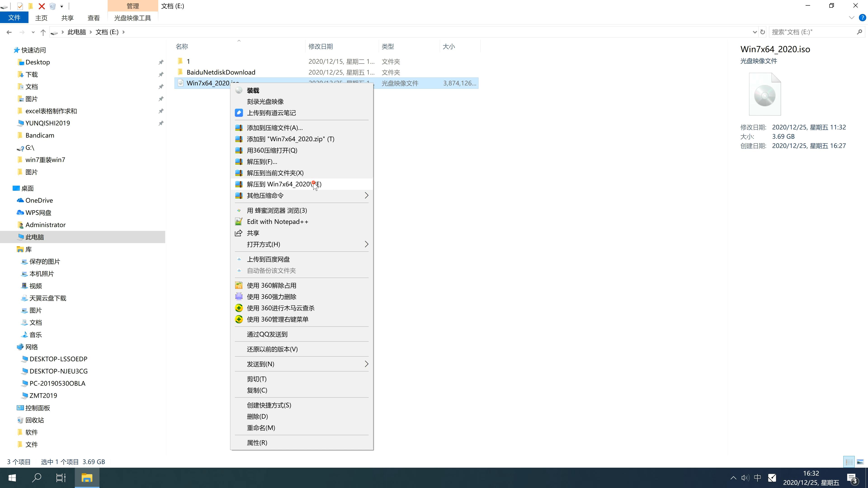The width and height of the screenshot is (868, 488).
Task: Select 解压到 Win7x64_2020 folder option
Action: [284, 183]
